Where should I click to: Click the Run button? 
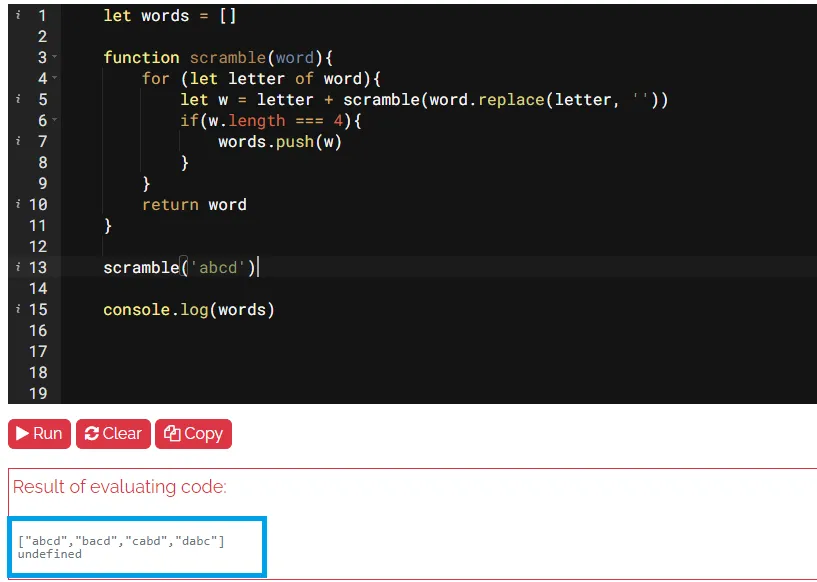click(39, 434)
